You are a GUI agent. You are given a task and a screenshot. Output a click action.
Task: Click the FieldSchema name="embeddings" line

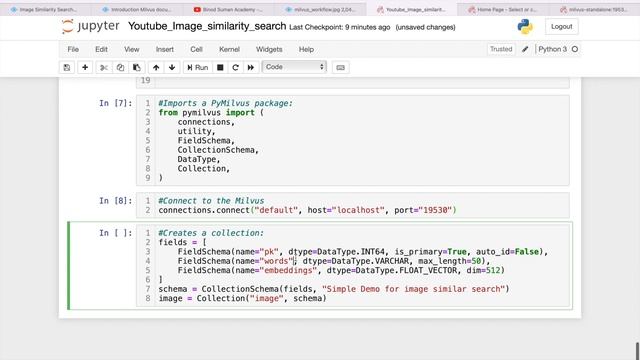point(341,271)
